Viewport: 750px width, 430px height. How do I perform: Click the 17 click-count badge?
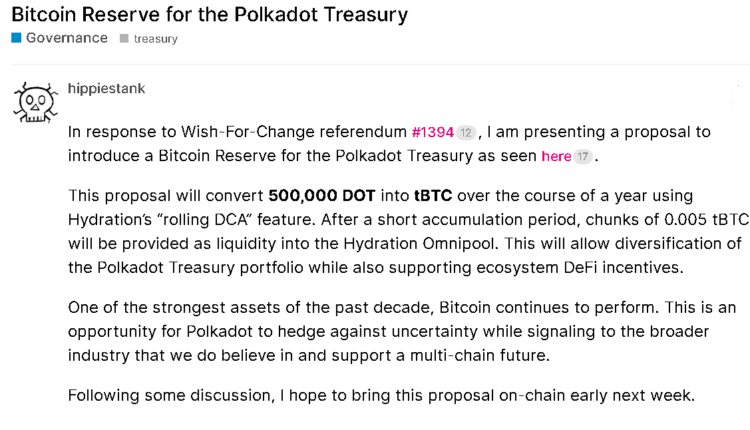coord(583,157)
